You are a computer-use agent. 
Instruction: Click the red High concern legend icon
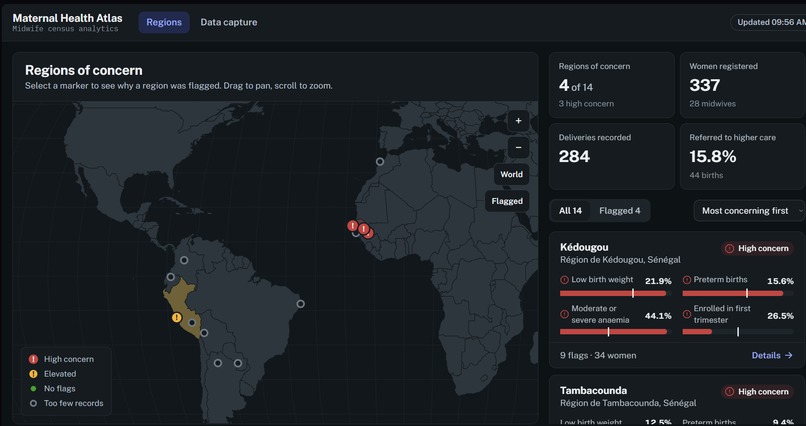click(33, 359)
